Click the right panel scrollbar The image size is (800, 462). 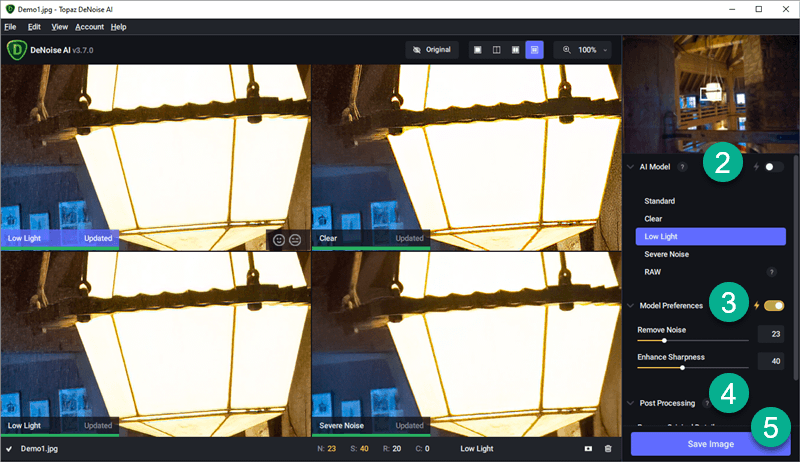point(795,268)
